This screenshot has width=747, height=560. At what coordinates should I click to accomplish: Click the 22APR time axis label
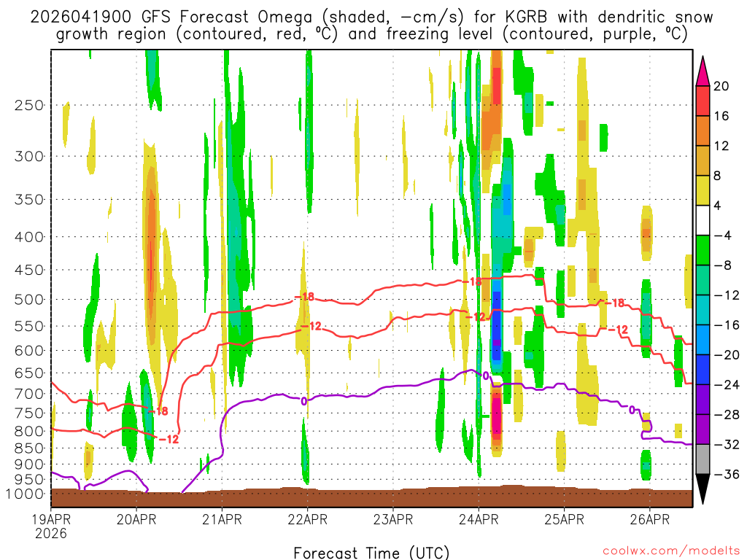click(x=307, y=519)
